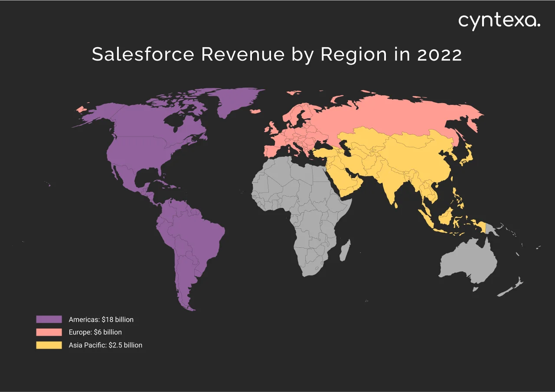Viewport: 555px width, 392px height.
Task: Click the Cyntexa logo
Action: (x=499, y=21)
